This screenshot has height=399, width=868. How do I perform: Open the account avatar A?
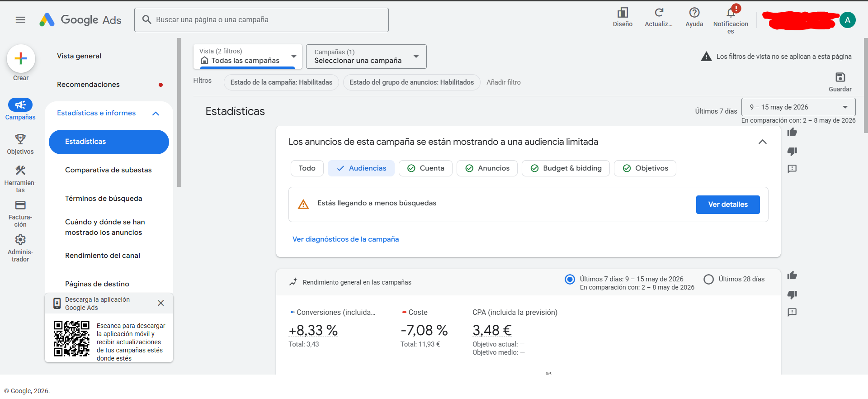pyautogui.click(x=848, y=20)
